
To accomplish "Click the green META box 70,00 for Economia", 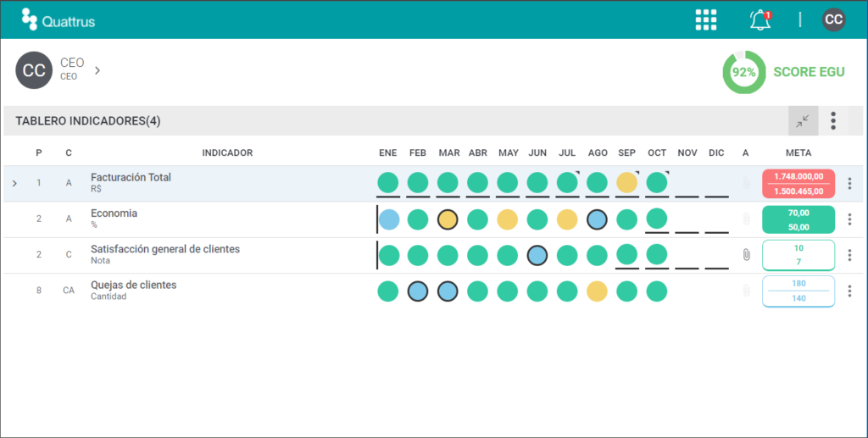I will pos(798,219).
